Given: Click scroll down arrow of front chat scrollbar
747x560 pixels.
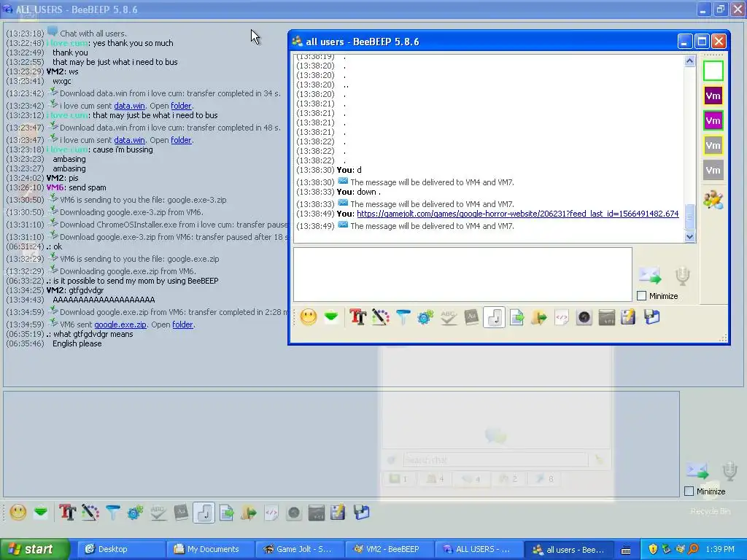Looking at the screenshot, I should pyautogui.click(x=689, y=236).
